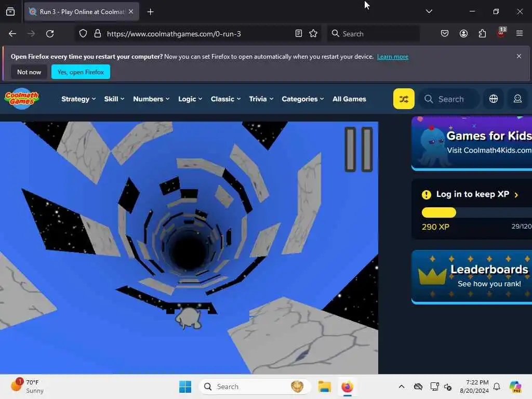Open the Windows Start menu

185,387
